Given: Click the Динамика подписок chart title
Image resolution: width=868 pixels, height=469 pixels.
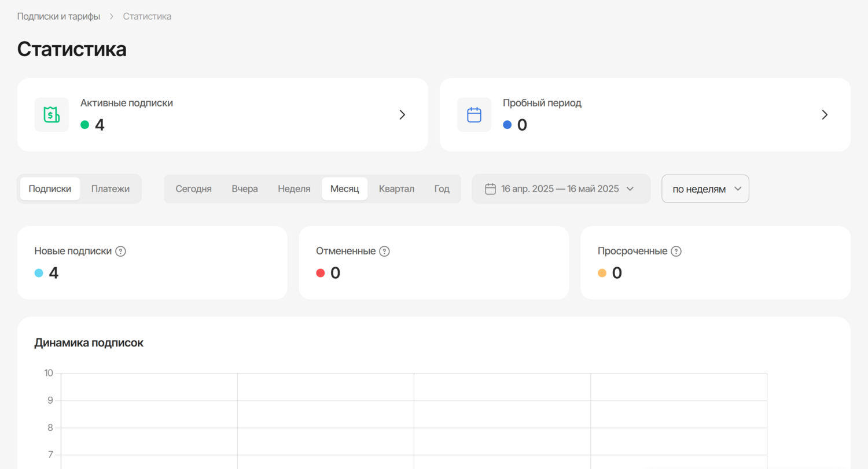Looking at the screenshot, I should pyautogui.click(x=89, y=343).
